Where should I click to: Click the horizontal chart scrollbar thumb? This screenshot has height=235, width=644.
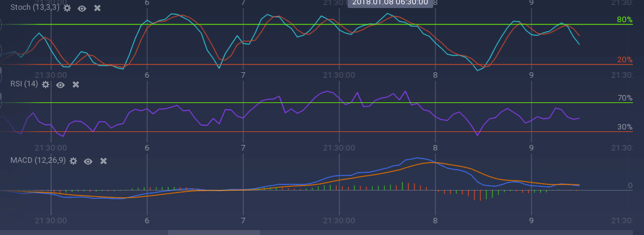[x=214, y=233]
